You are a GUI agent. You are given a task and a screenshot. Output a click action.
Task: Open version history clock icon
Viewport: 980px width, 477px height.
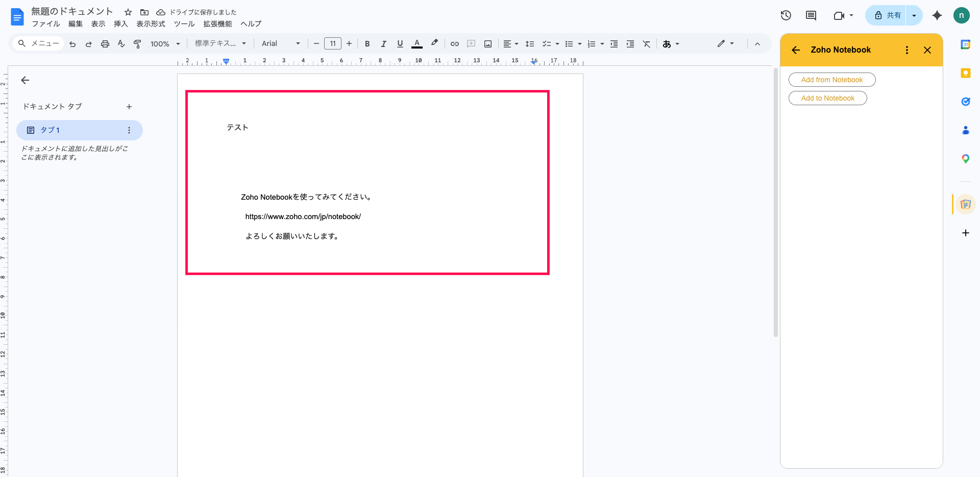click(786, 15)
